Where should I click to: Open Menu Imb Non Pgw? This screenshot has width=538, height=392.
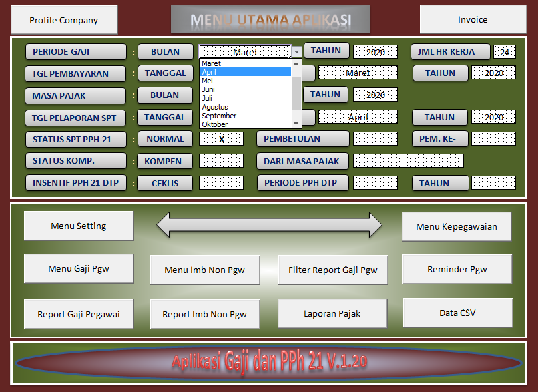205,270
